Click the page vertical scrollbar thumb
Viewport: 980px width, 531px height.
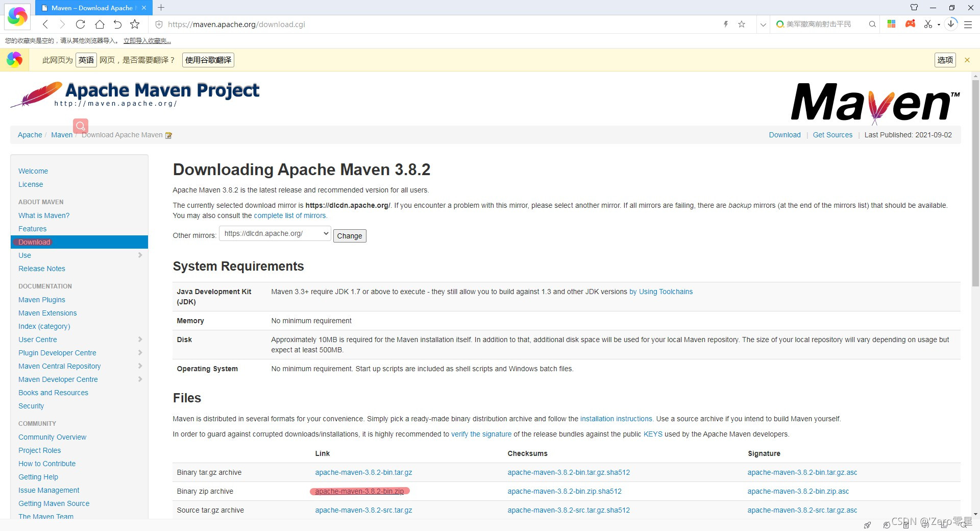(x=975, y=183)
